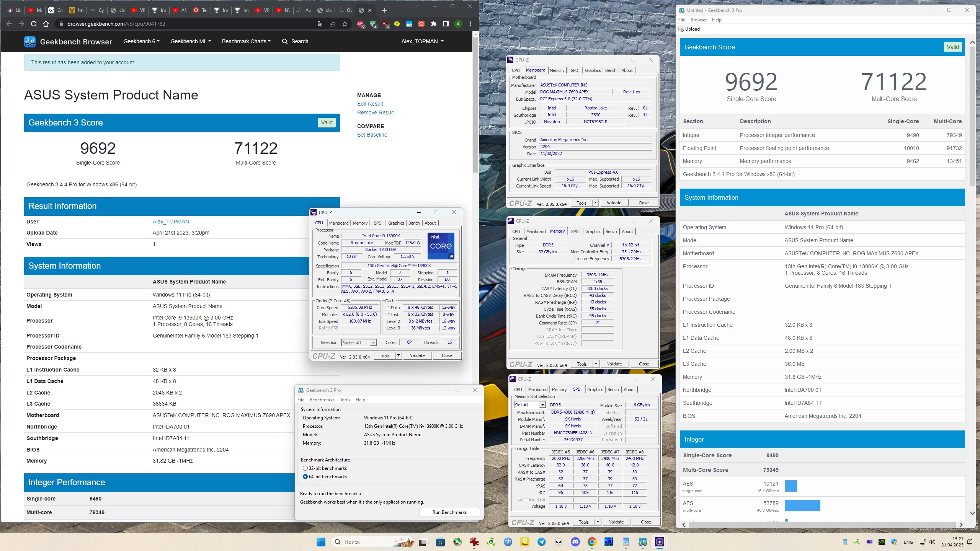Open a new browser tab with plus
The height and width of the screenshot is (551, 980).
coord(384,10)
